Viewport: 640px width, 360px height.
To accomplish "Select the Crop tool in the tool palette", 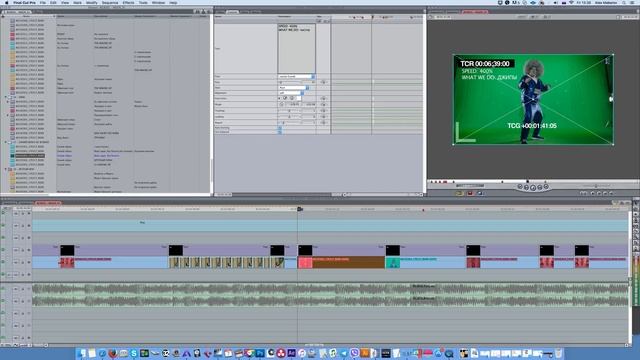I will click(x=636, y=242).
